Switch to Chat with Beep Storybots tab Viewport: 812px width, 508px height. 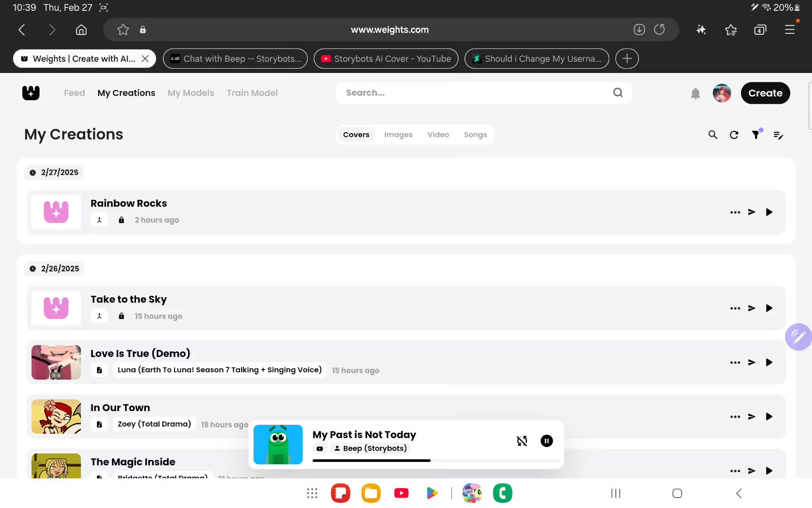click(x=235, y=59)
